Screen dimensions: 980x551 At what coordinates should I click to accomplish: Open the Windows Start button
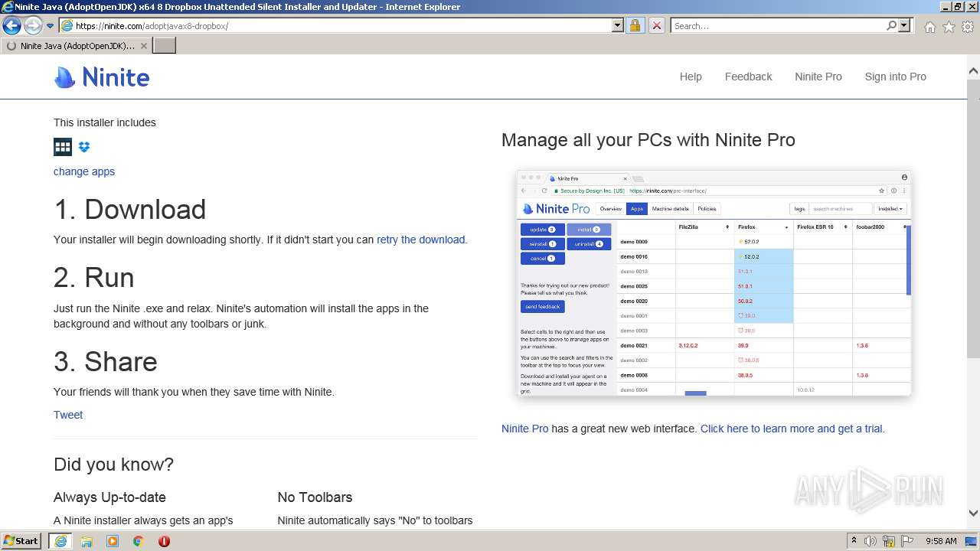tap(21, 540)
